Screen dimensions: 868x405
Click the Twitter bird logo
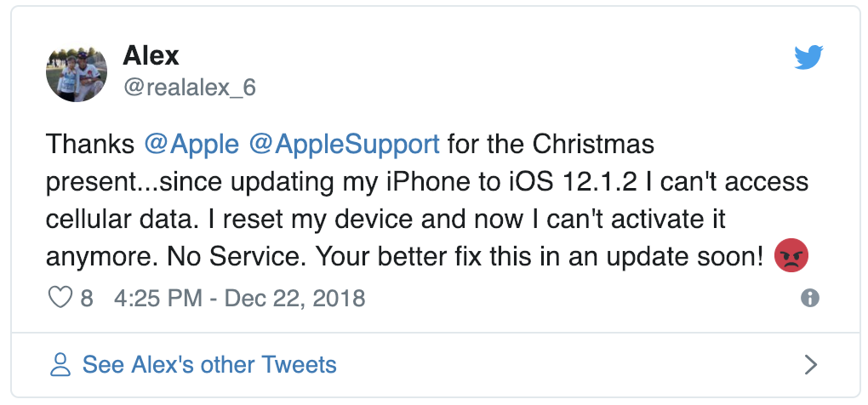click(x=808, y=58)
